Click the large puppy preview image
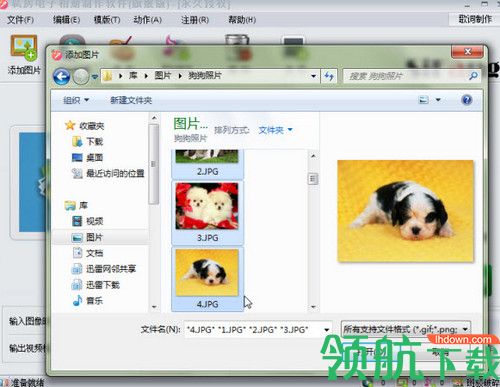The width and height of the screenshot is (500, 387). point(405,211)
